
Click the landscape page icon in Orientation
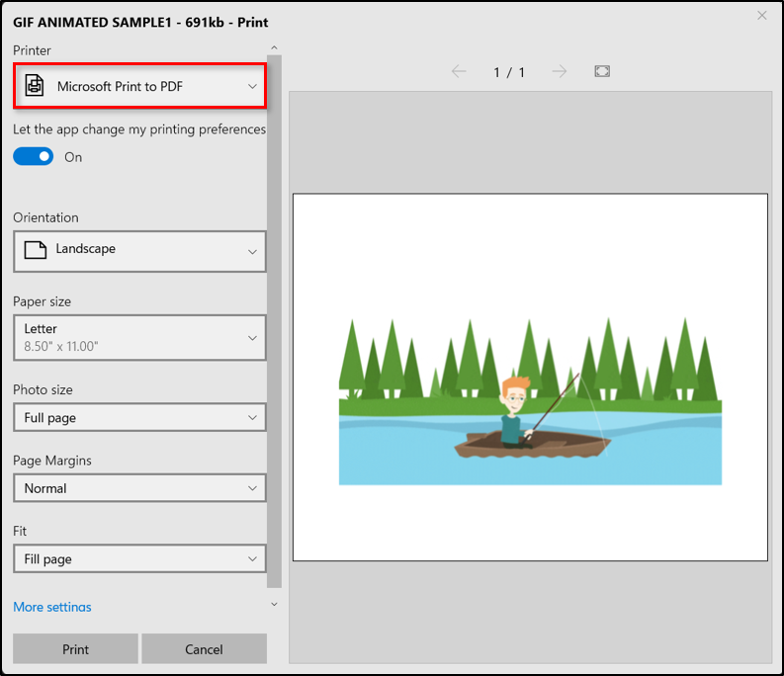click(x=36, y=249)
